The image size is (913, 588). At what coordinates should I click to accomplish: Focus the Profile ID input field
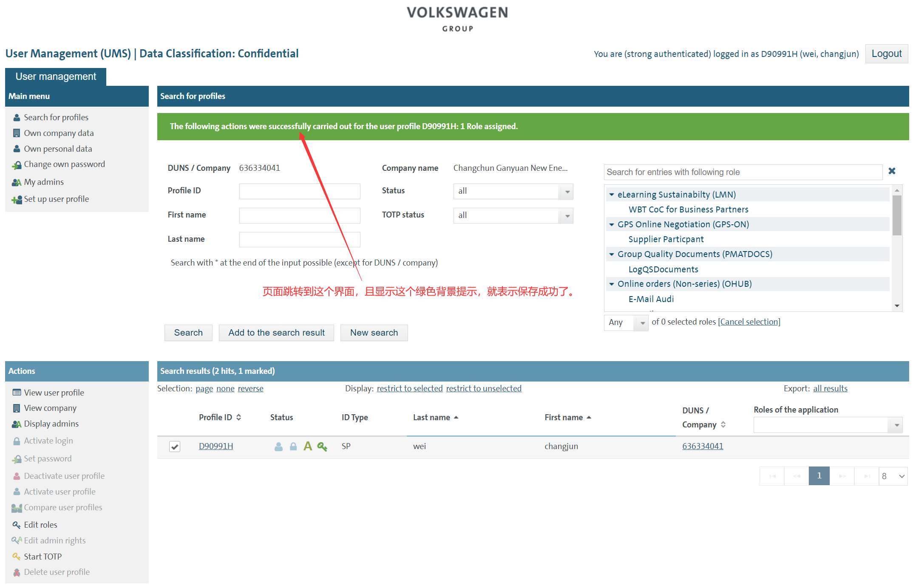300,192
